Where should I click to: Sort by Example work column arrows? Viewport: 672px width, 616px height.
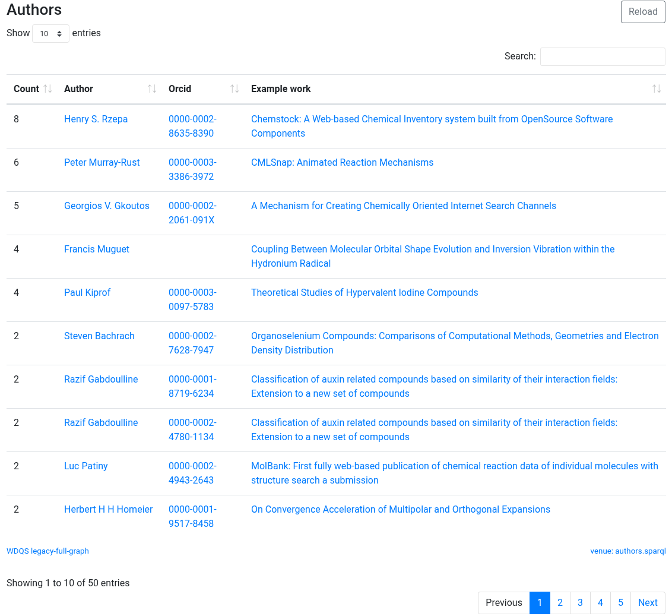pyautogui.click(x=656, y=89)
